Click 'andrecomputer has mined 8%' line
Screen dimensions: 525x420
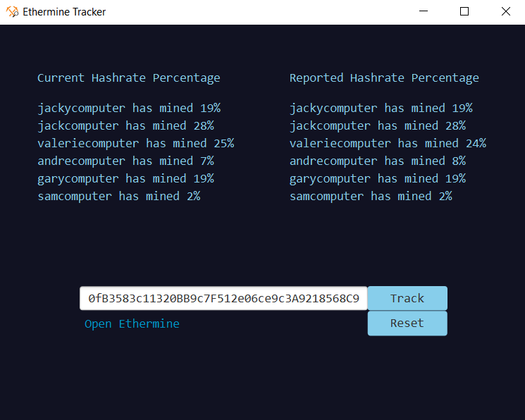point(377,161)
